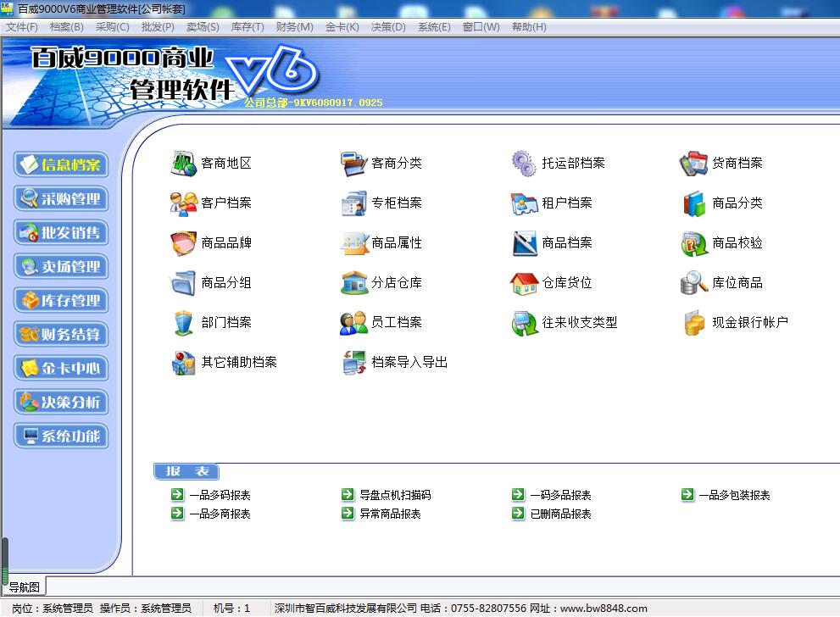The image size is (840, 617).
Task: Click the 一品多码报表 green arrow icon
Action: [177, 494]
